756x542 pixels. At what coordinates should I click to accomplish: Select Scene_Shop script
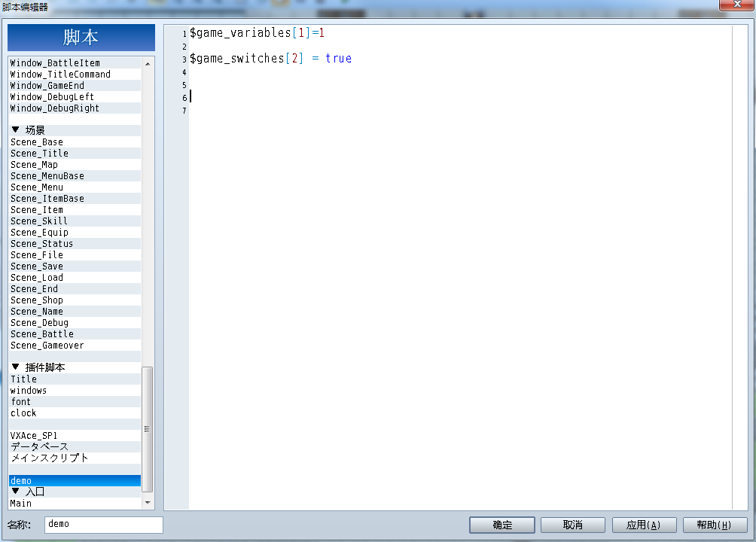pos(75,300)
